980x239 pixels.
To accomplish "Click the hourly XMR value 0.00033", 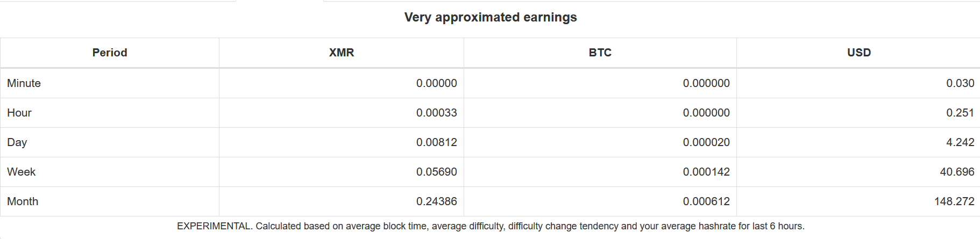I will point(436,113).
